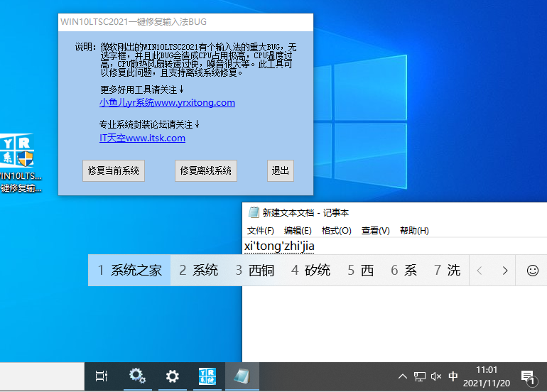The height and width of the screenshot is (392, 547).
Task: Switch to Notepad via its taskbar icon
Action: 242,377
